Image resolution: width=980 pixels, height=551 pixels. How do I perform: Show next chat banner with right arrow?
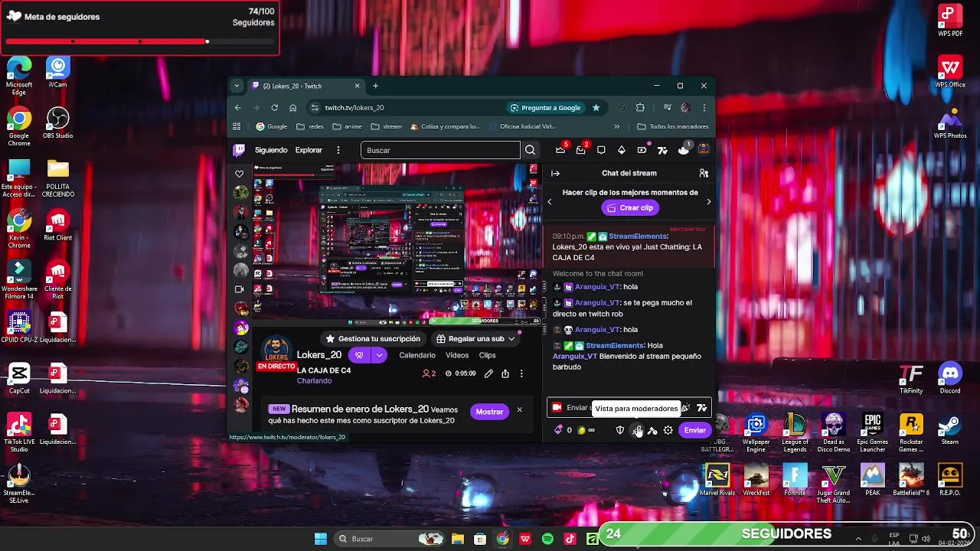click(x=709, y=202)
